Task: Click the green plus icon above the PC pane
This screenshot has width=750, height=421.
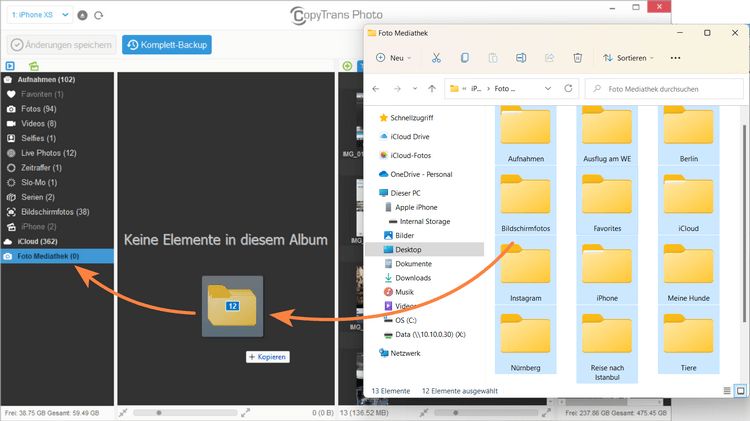Action: coord(347,66)
